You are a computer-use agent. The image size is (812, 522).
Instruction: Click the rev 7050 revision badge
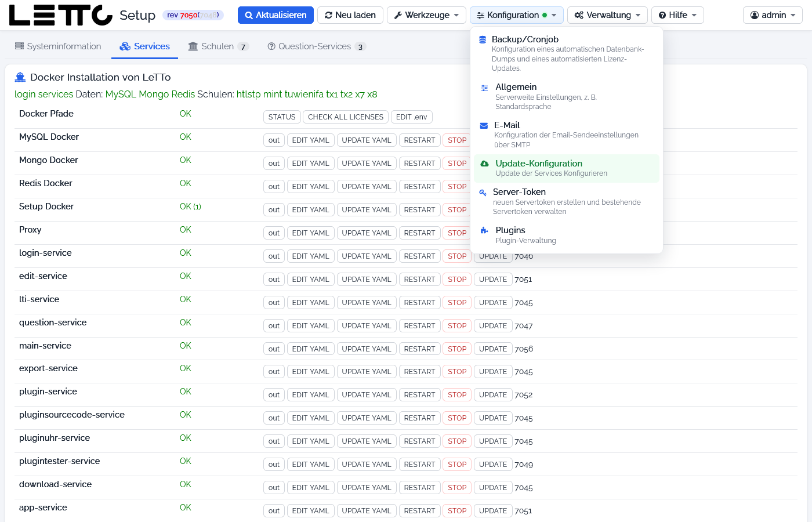tap(193, 15)
